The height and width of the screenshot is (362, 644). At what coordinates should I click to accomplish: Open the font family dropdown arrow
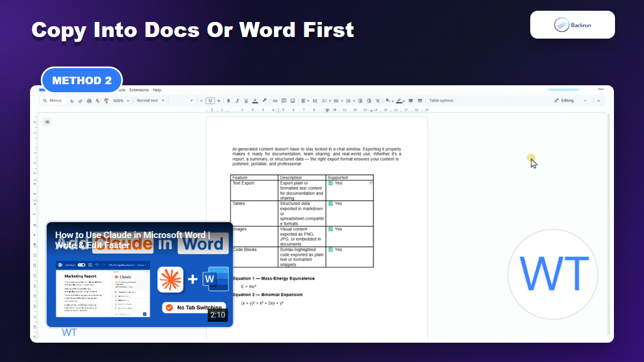[192, 101]
